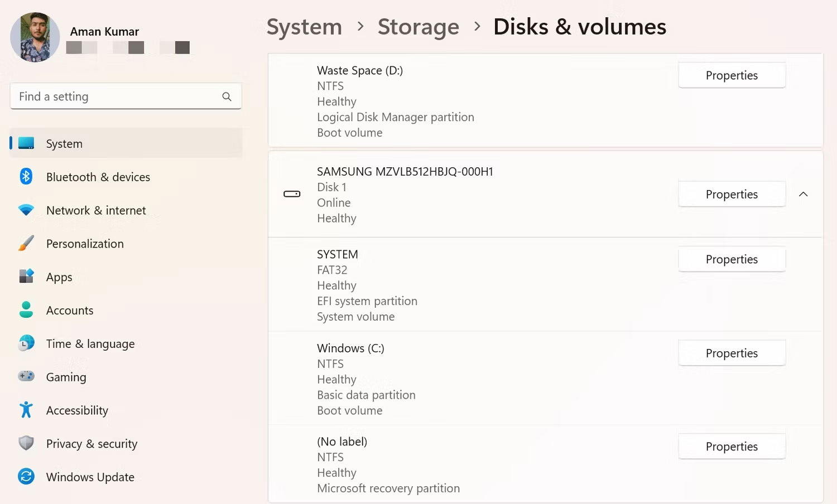Click the Accessibility figure icon
Image resolution: width=837 pixels, height=504 pixels.
click(x=26, y=410)
